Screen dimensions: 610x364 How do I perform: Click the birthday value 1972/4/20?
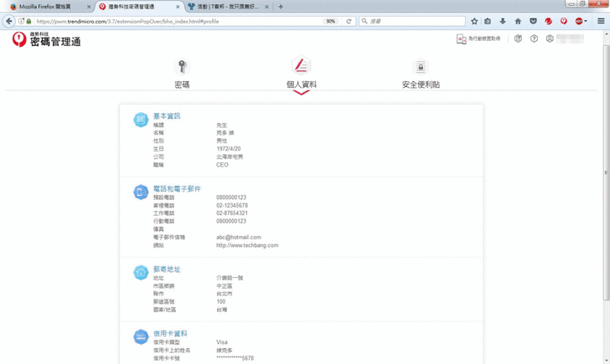click(229, 149)
